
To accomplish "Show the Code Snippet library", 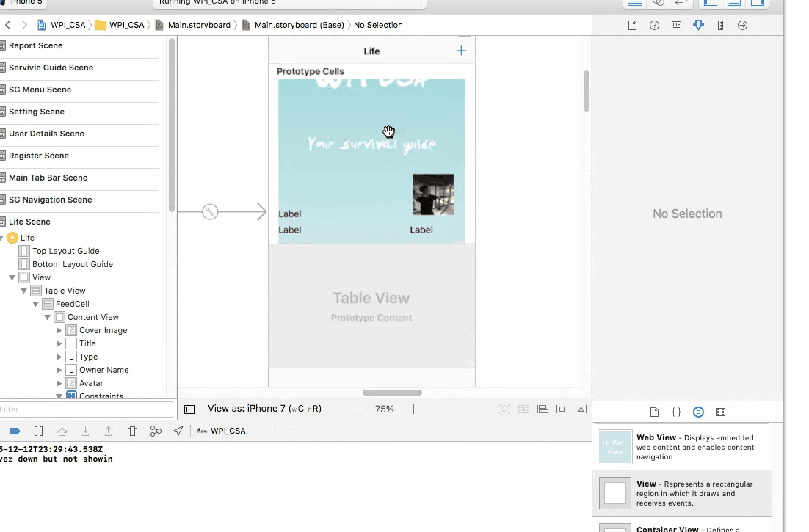I will point(676,412).
